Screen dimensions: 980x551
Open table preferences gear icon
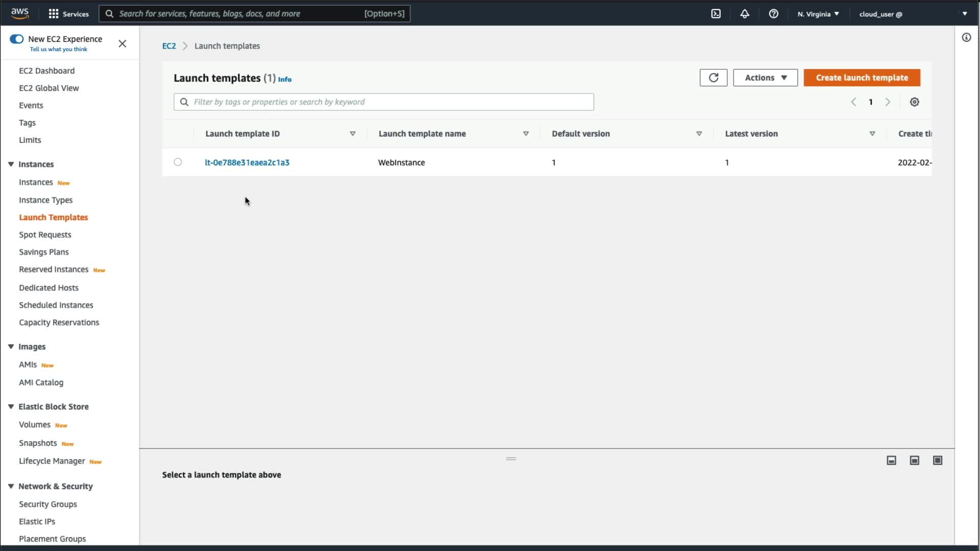click(914, 102)
